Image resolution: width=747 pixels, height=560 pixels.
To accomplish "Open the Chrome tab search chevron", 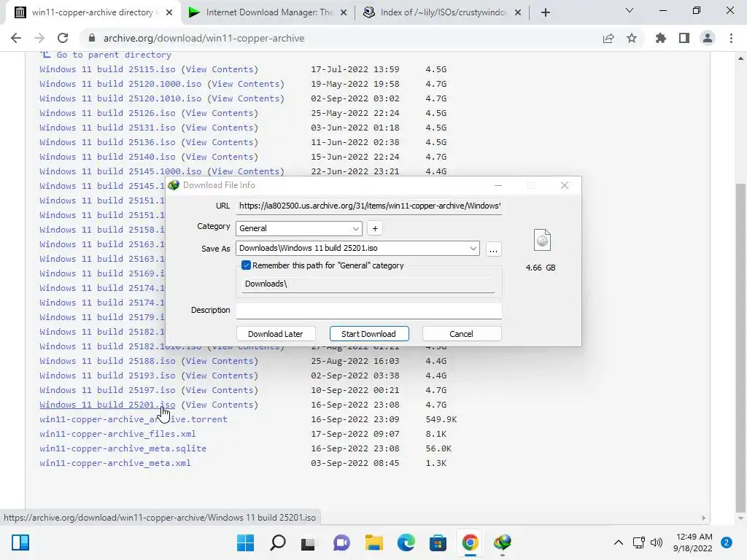I will point(630,10).
